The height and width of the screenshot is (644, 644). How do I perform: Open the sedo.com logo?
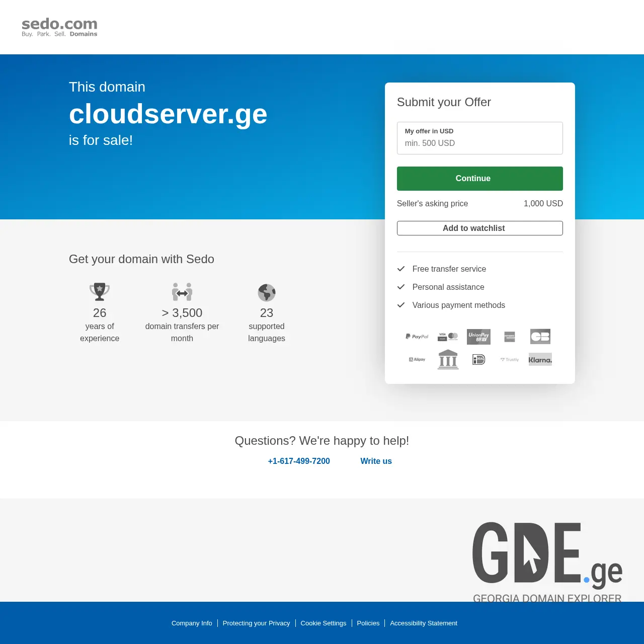(59, 26)
